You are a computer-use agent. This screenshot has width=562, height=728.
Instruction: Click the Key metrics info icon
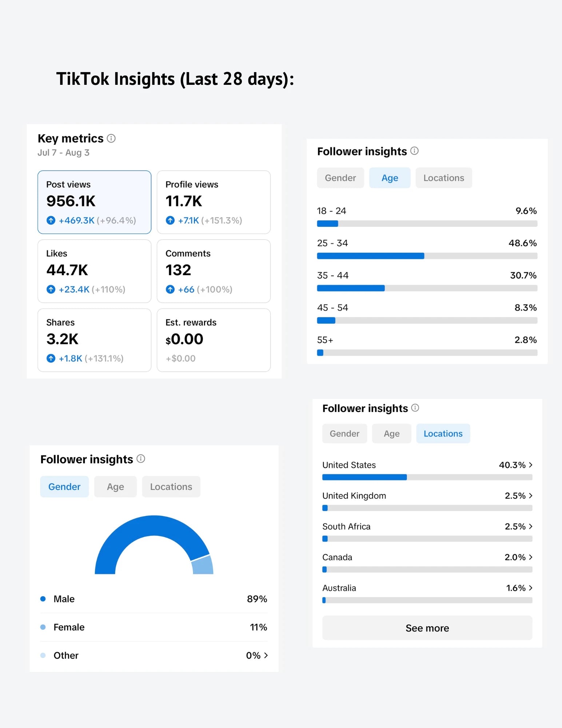(x=111, y=138)
